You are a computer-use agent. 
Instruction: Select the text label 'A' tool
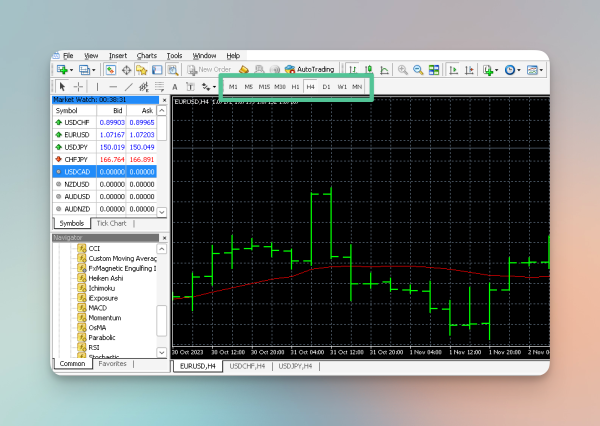176,87
